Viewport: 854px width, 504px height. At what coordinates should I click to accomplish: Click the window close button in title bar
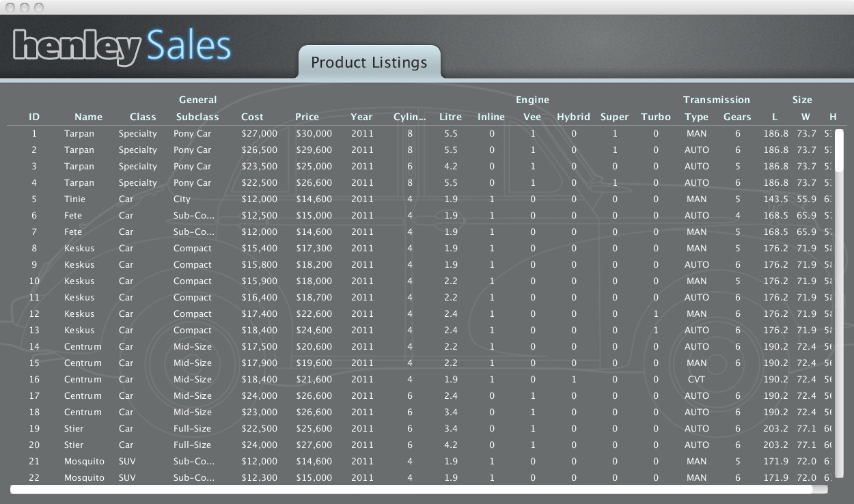click(x=10, y=7)
